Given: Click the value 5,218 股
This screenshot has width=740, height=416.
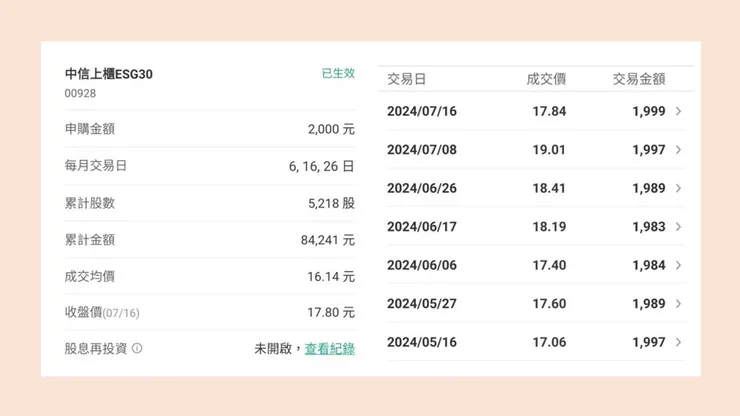Looking at the screenshot, I should (331, 204).
